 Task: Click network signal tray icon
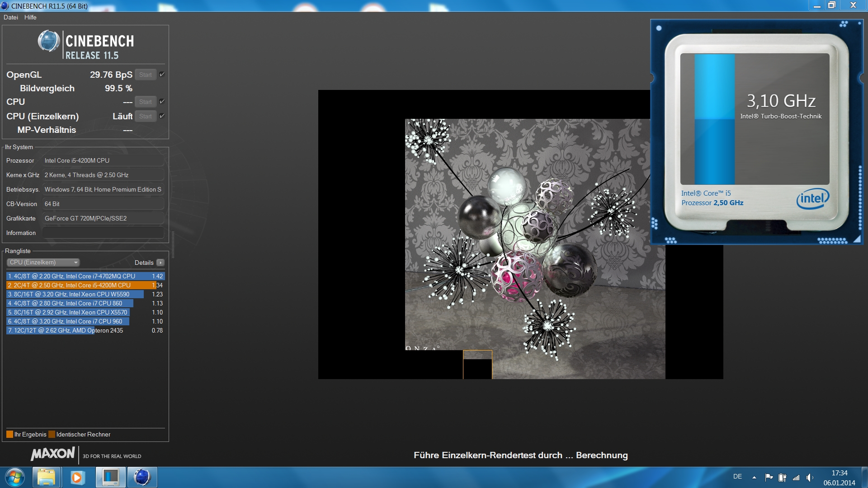pos(796,477)
